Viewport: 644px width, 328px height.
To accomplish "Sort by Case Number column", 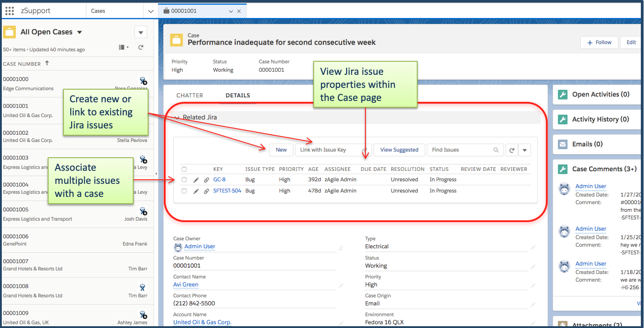I will pos(22,64).
